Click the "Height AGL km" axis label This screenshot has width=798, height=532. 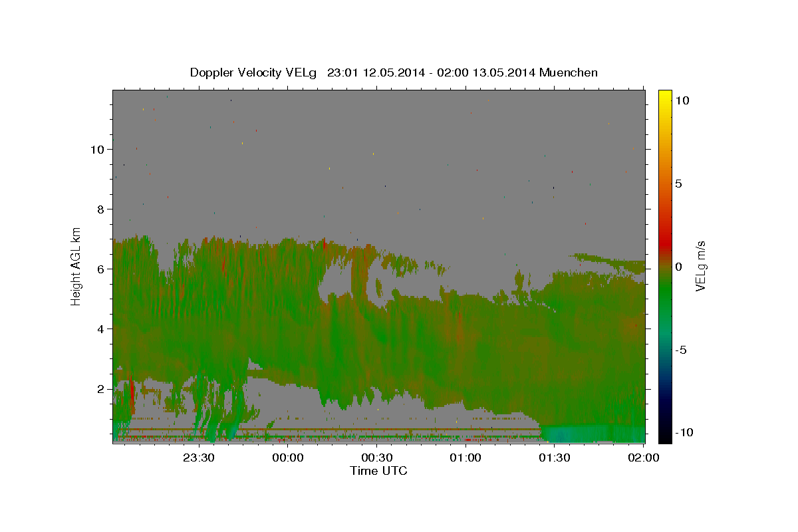(76, 266)
